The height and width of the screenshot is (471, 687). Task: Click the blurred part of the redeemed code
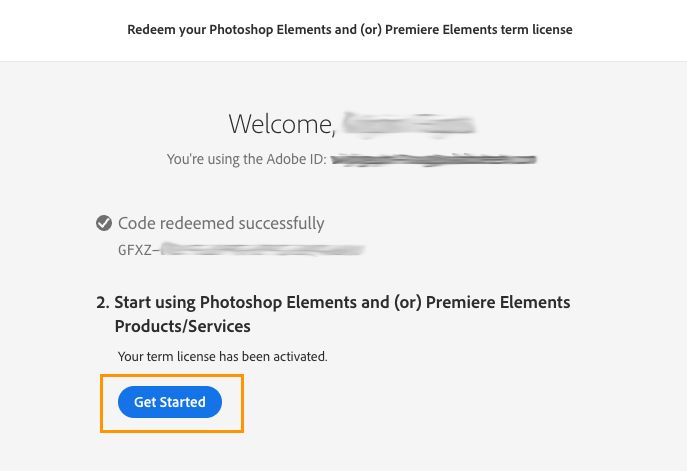(x=262, y=250)
